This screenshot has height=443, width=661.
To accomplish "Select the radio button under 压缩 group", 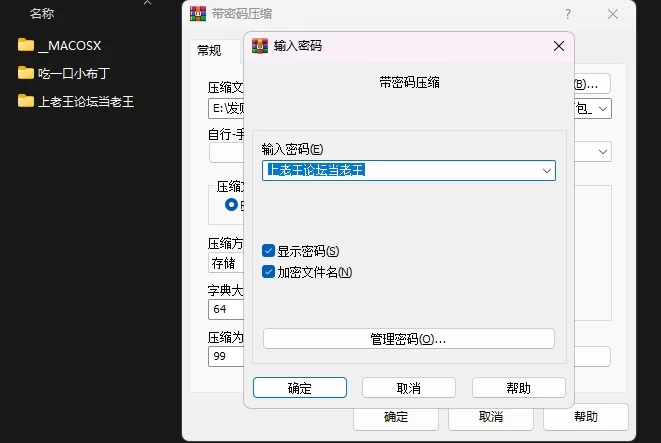I will pos(231,204).
